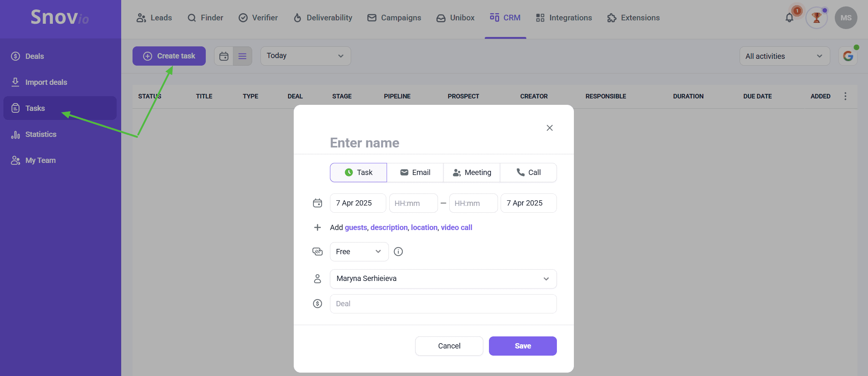Image resolution: width=868 pixels, height=376 pixels.
Task: Select the Meeting activity type
Action: point(472,172)
